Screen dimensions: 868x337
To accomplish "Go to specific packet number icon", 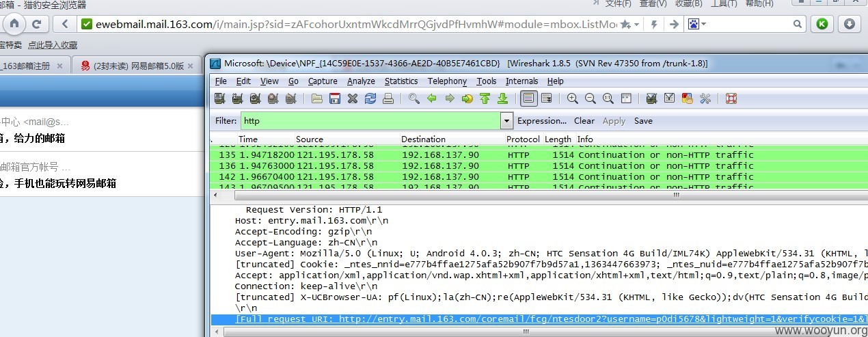I will tap(467, 98).
